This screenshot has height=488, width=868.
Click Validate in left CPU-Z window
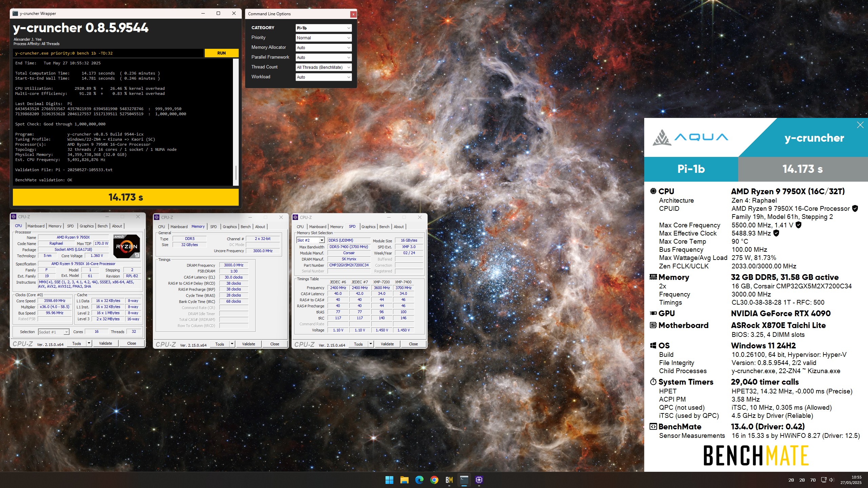[105, 343]
